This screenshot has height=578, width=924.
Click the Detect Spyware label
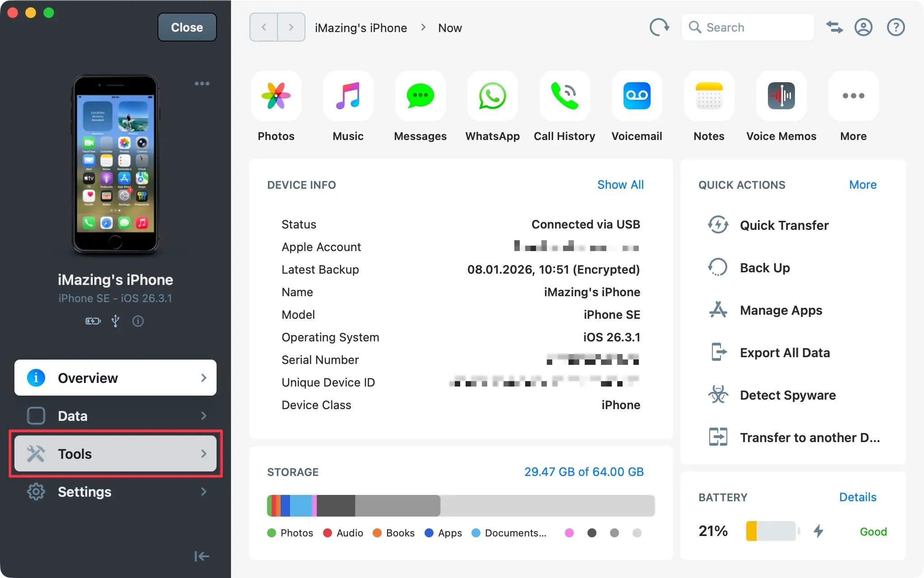point(788,395)
